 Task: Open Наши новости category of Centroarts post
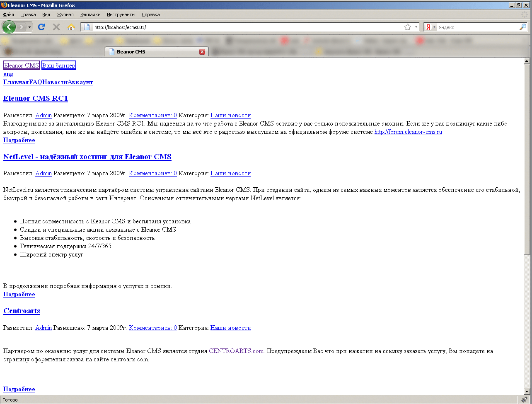[x=231, y=328]
